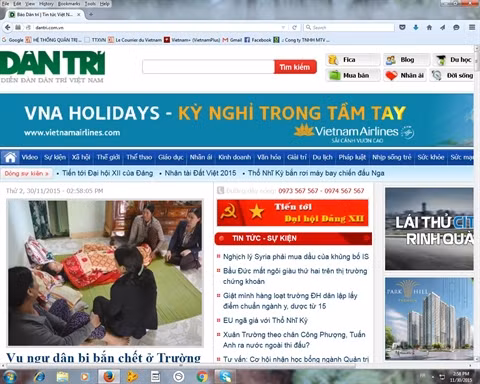Open 'Nhân tài Đất Việt 2015' ticker link
The image size is (480, 384).
[200, 173]
